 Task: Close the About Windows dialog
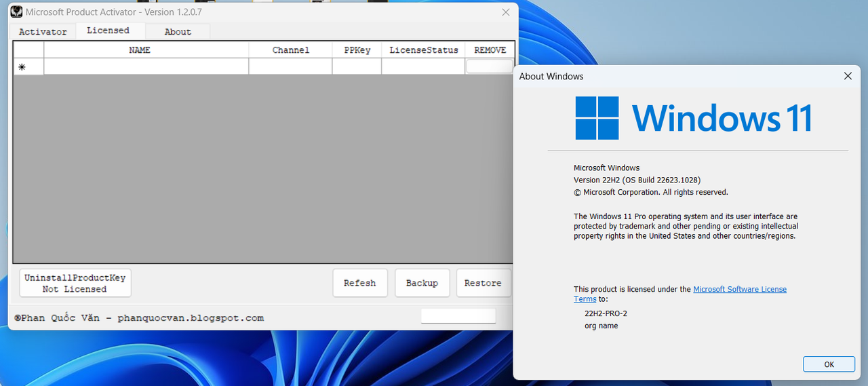pyautogui.click(x=848, y=76)
